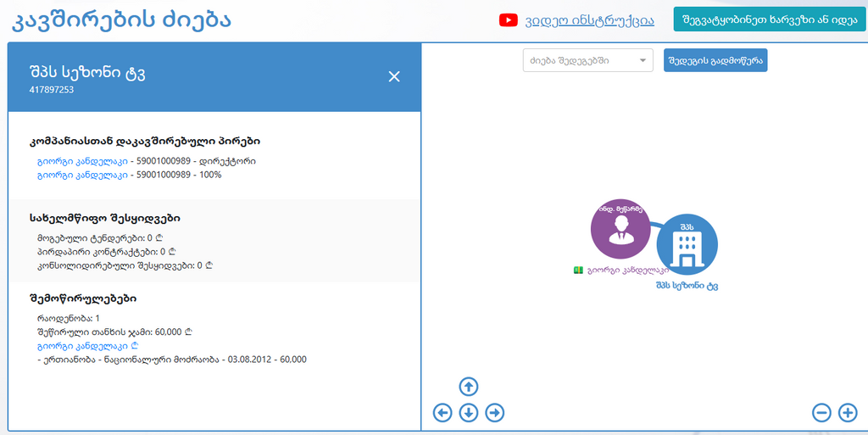Viewport: 868px width, 435px height.
Task: Open the ძიება შედეგებში dropdown
Action: coord(588,60)
